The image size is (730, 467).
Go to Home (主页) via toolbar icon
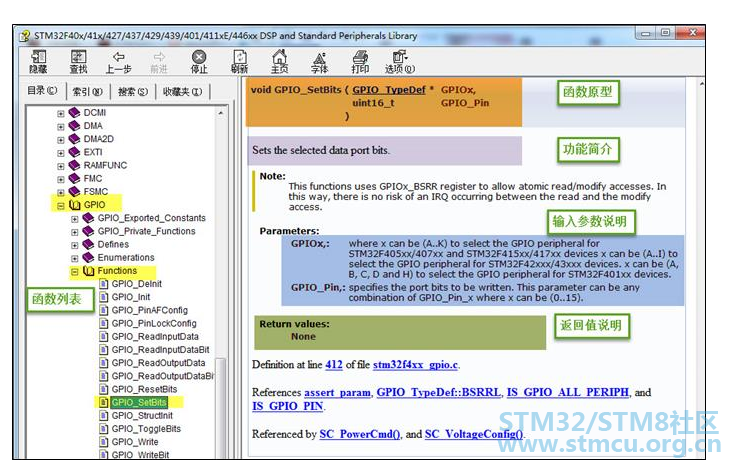tap(279, 61)
